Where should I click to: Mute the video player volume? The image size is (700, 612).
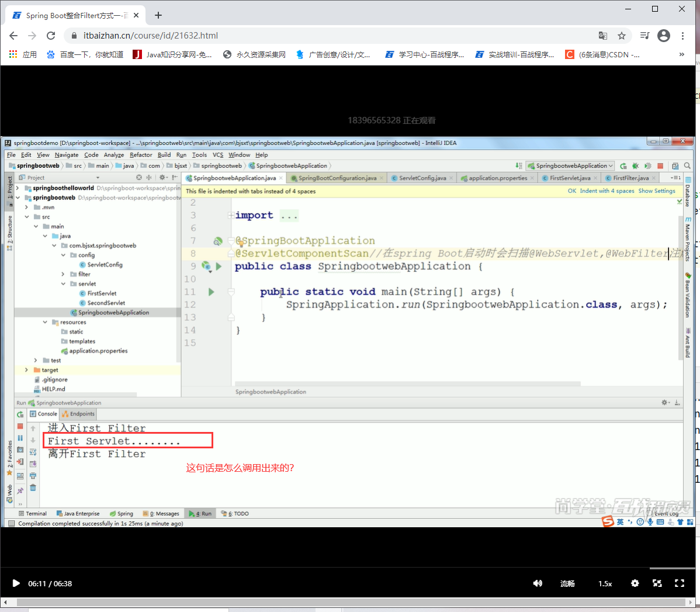[538, 583]
